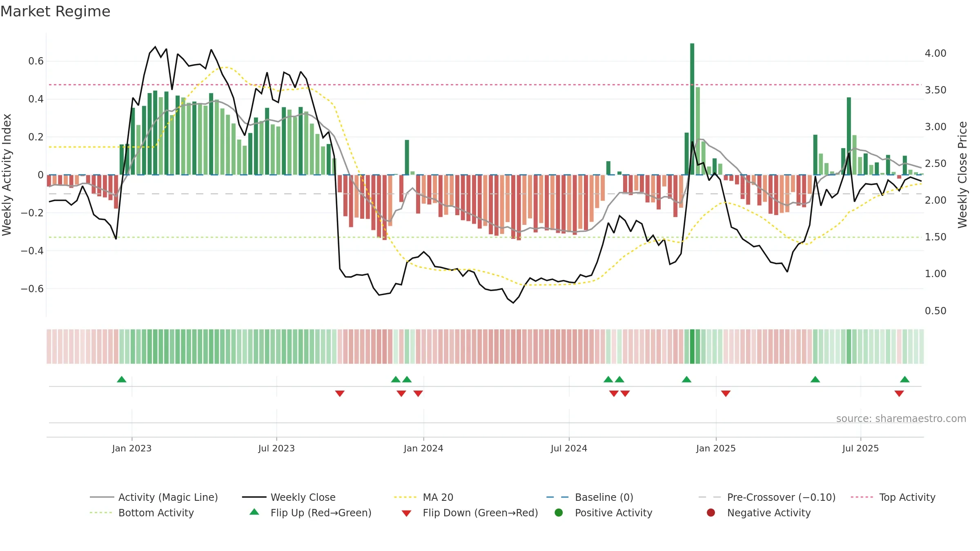The width and height of the screenshot is (980, 551).
Task: Click the Weekly Close legend entry
Action: 289,497
